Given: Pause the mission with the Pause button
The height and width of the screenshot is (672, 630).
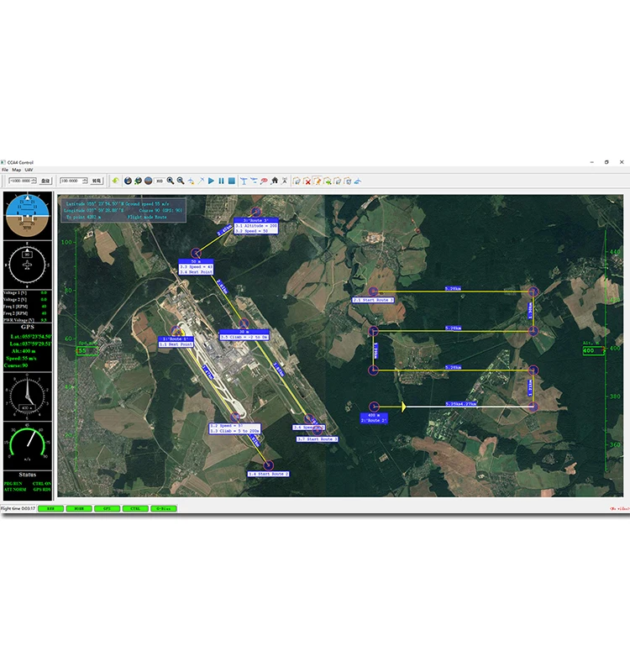Looking at the screenshot, I should 221,181.
